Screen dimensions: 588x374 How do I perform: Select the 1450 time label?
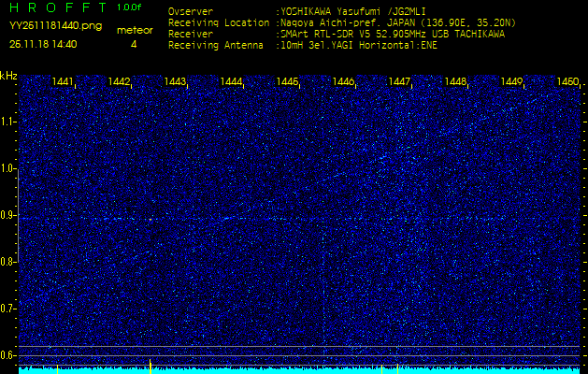[x=566, y=82]
